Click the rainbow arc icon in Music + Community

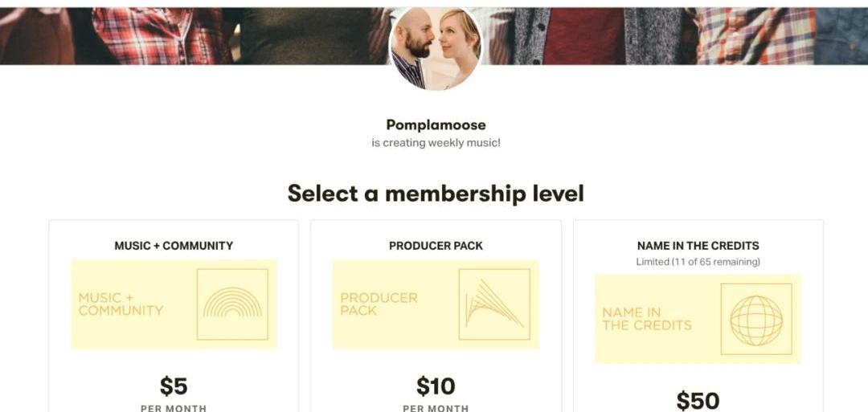[x=232, y=304]
